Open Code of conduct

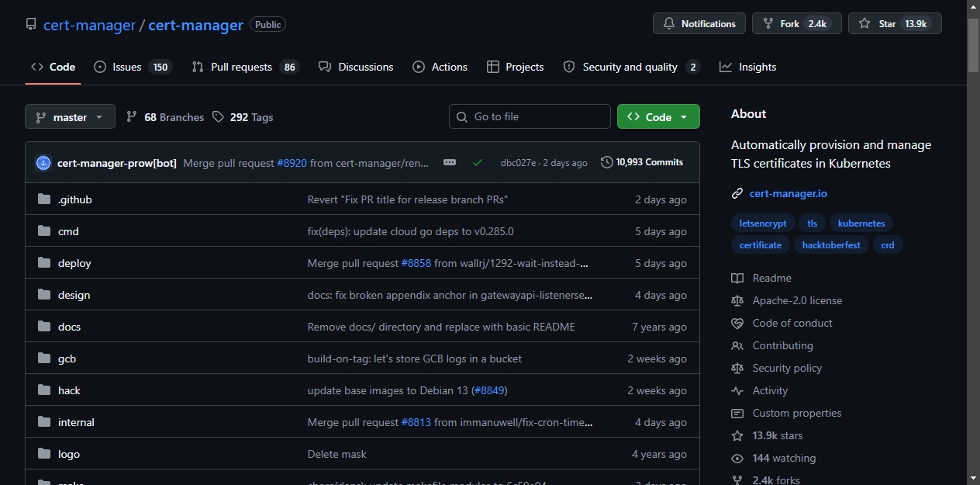(782, 323)
